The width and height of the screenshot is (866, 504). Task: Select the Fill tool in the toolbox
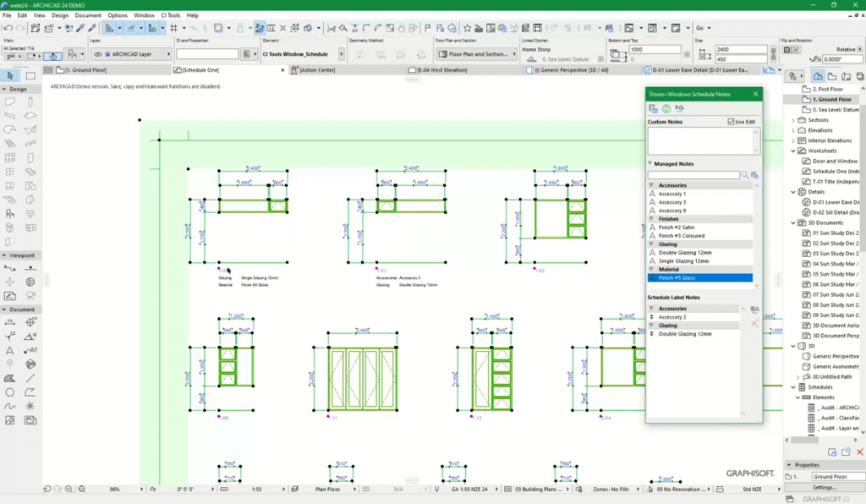(10, 378)
